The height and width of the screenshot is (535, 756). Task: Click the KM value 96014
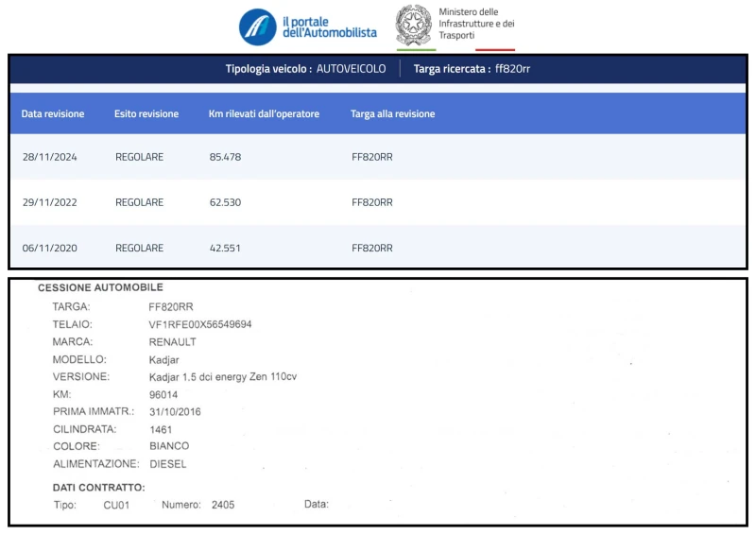point(163,394)
